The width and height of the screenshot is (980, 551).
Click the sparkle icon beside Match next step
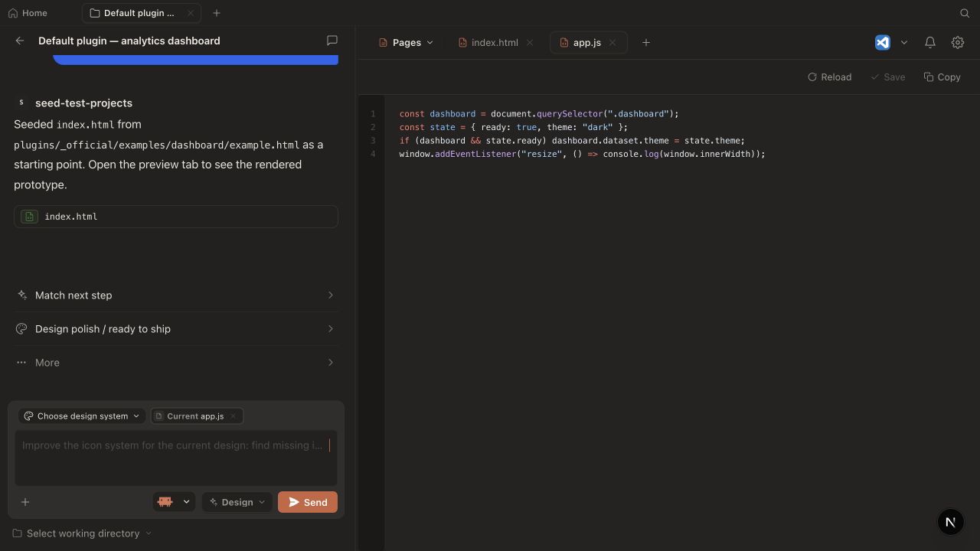tap(22, 295)
